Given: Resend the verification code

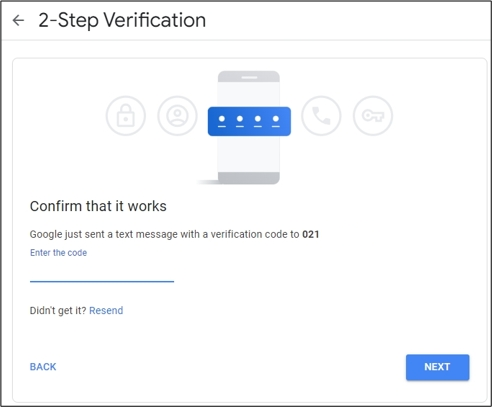Looking at the screenshot, I should click(106, 310).
